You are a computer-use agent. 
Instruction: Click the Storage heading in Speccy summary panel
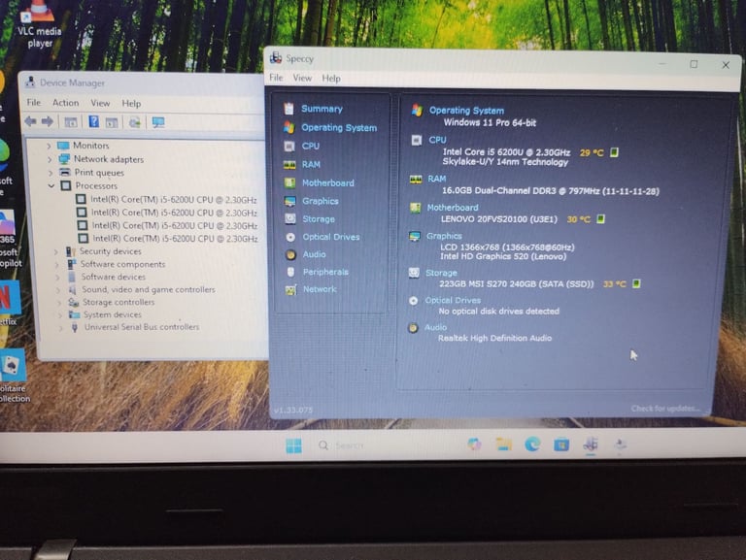(441, 273)
